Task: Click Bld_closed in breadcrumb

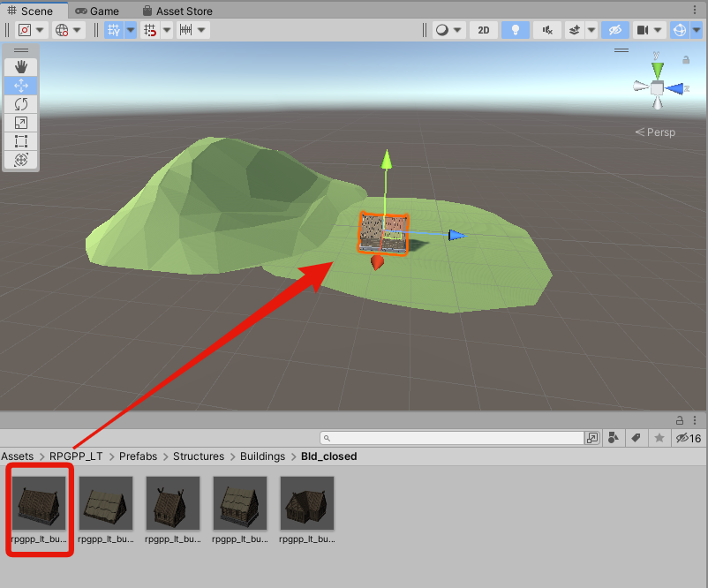Action: click(x=328, y=456)
